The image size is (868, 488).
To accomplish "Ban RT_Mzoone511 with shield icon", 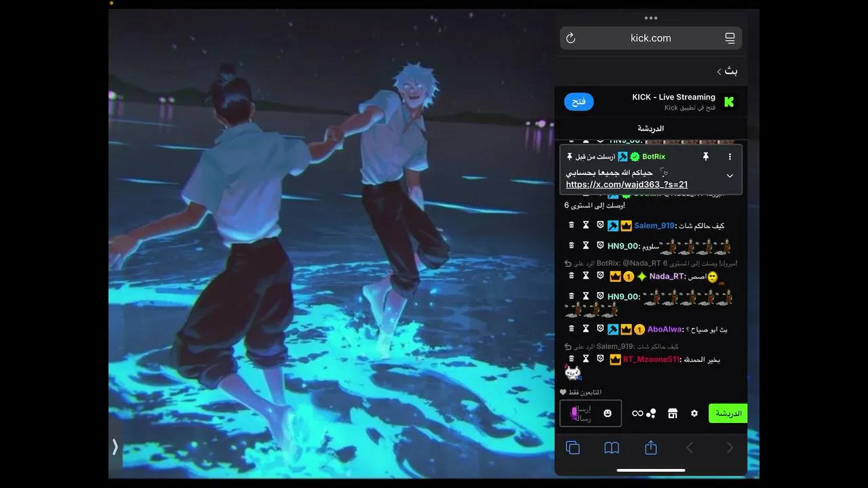I will [x=600, y=359].
